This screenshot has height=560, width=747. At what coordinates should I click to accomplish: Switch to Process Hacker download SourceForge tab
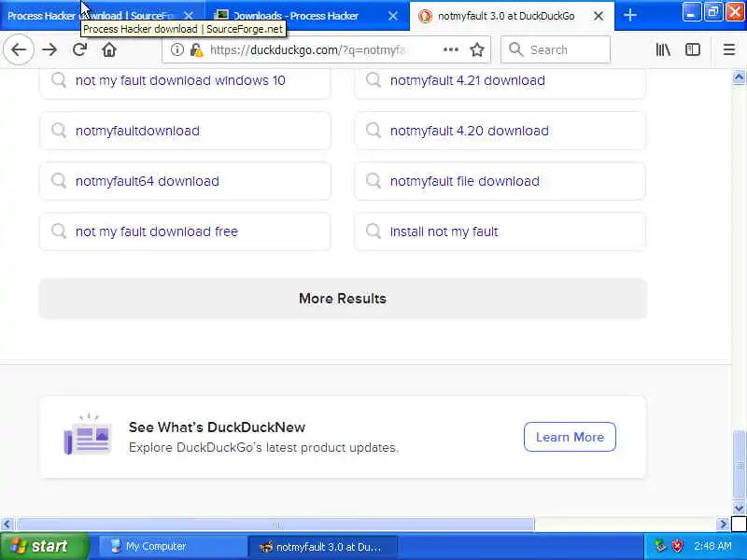tap(91, 16)
